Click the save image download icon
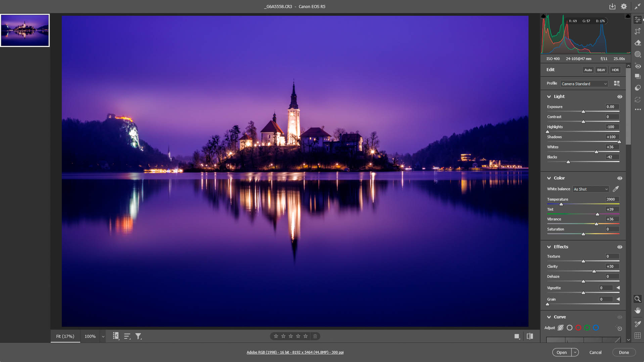 tap(612, 6)
